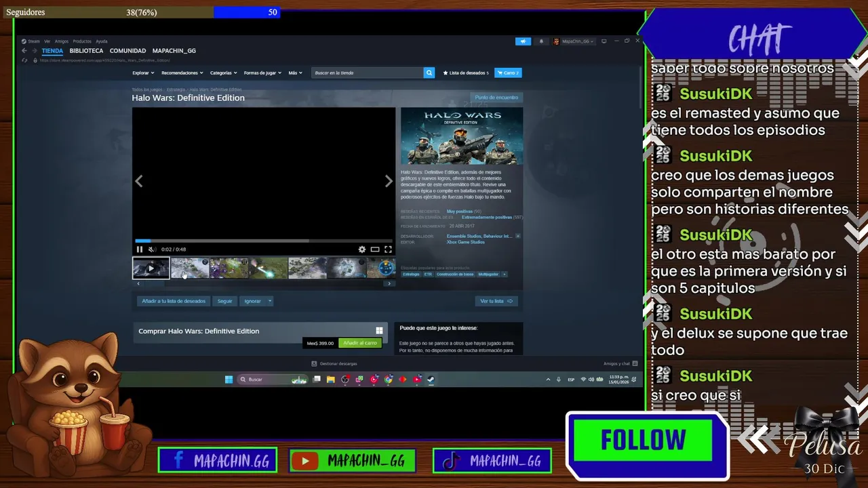Image resolution: width=868 pixels, height=488 pixels.
Task: Open the Carro shopping cart
Action: tap(508, 73)
